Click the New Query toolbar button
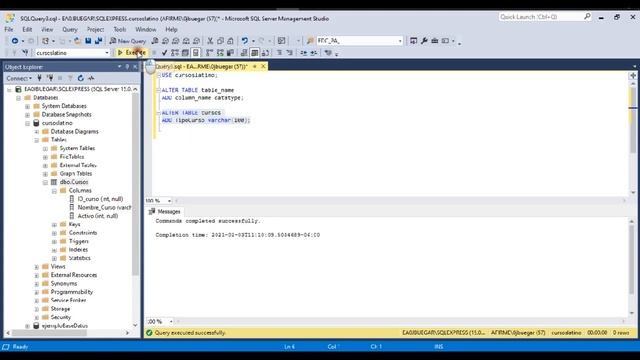 (x=127, y=41)
